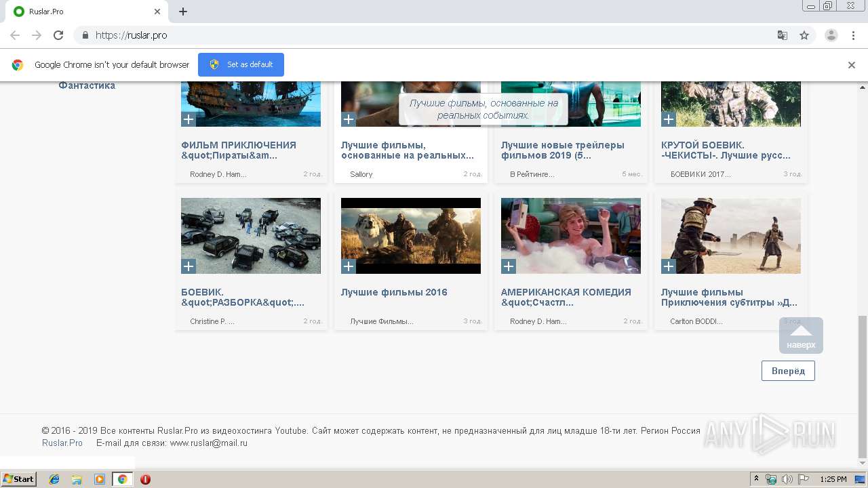Open channel 'Christine P. ...'
Viewport: 868px width, 488px height.
pyautogui.click(x=212, y=321)
